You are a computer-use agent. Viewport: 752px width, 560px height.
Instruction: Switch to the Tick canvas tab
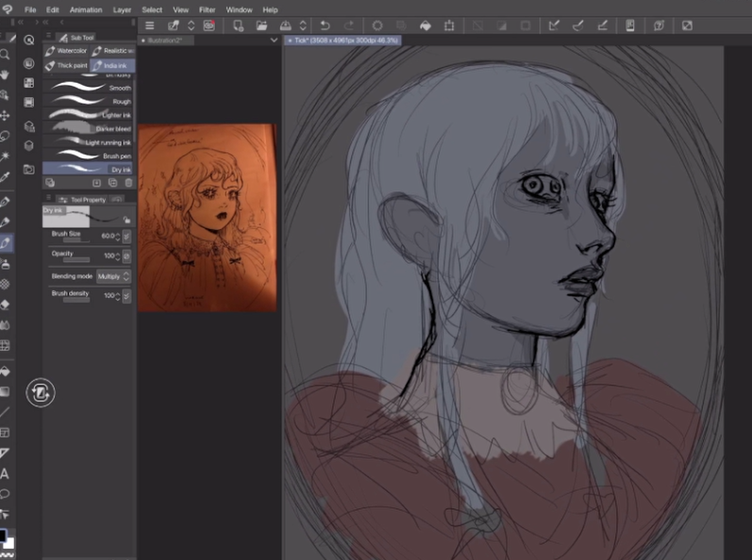click(x=343, y=41)
